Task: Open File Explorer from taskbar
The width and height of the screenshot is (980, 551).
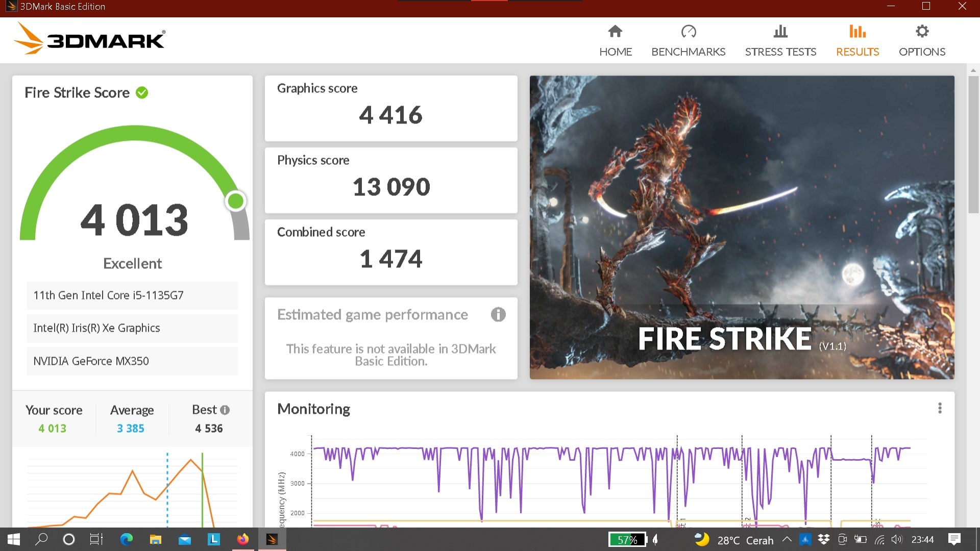Action: [155, 539]
